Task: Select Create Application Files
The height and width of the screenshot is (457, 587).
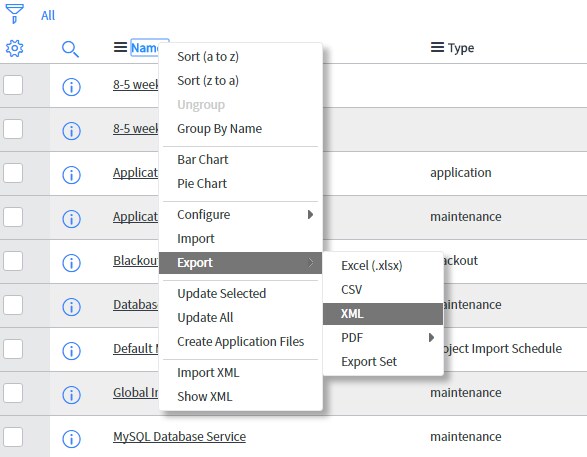Action: [241, 342]
